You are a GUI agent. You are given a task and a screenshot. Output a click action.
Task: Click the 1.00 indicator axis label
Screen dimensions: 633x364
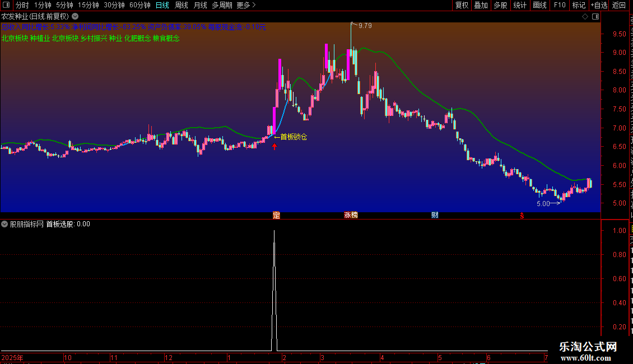pyautogui.click(x=619, y=230)
